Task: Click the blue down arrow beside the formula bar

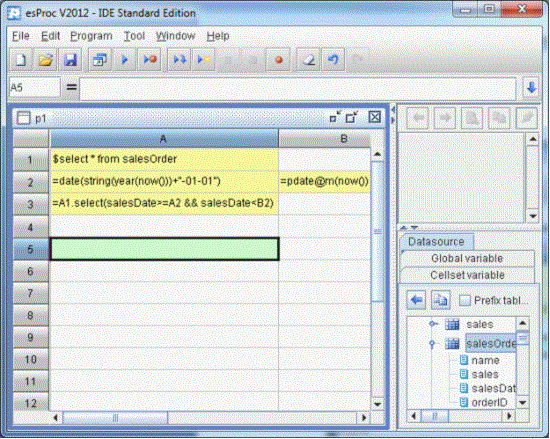Action: coord(531,88)
